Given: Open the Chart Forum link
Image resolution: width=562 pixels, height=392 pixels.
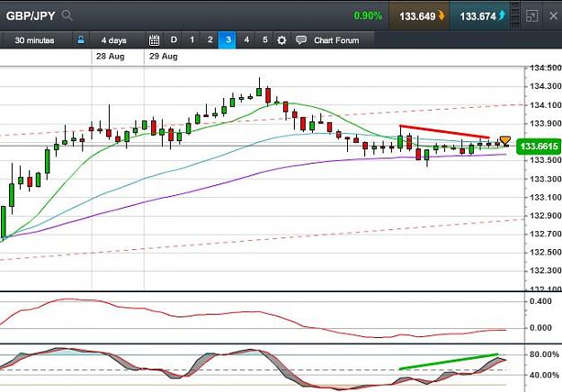Looking at the screenshot, I should [336, 40].
